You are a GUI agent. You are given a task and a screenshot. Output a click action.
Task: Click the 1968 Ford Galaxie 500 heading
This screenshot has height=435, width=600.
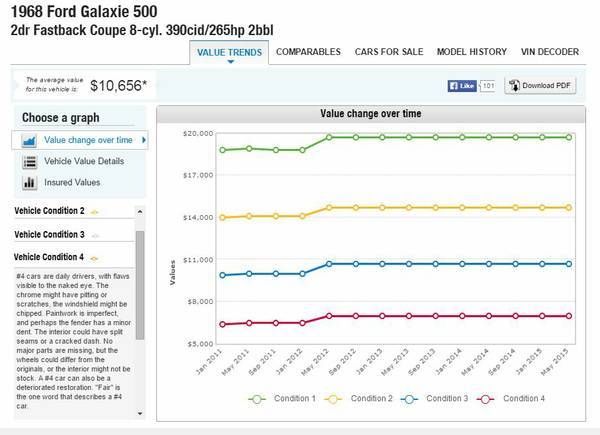tap(84, 11)
